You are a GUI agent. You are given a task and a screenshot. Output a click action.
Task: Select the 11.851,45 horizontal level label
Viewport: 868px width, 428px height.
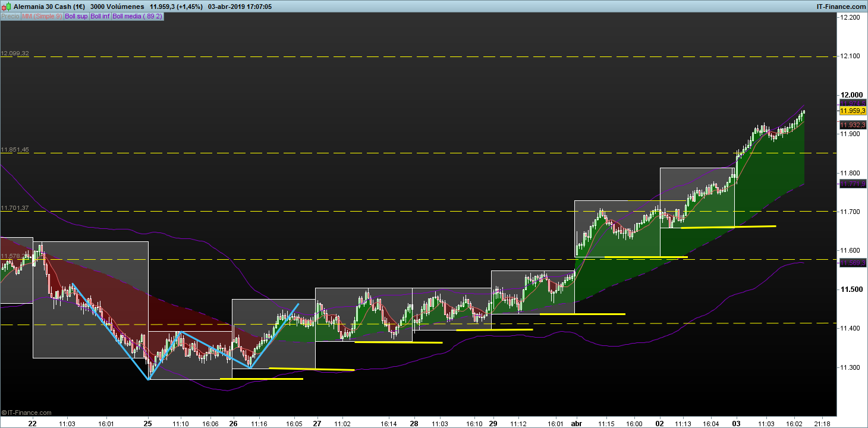point(15,150)
